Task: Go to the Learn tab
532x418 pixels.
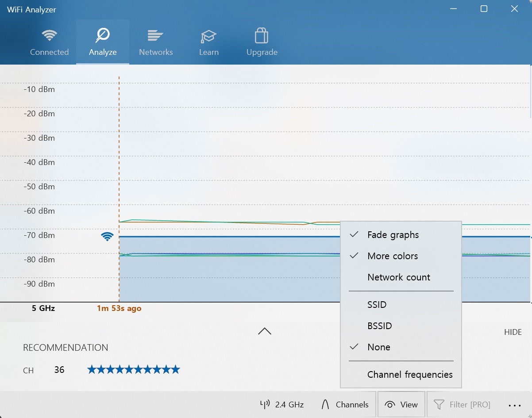Action: [209, 42]
